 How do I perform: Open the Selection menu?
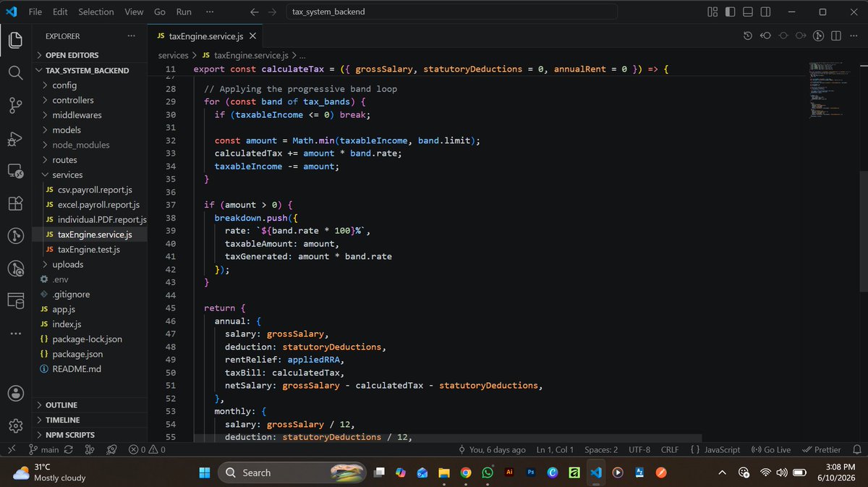(96, 12)
